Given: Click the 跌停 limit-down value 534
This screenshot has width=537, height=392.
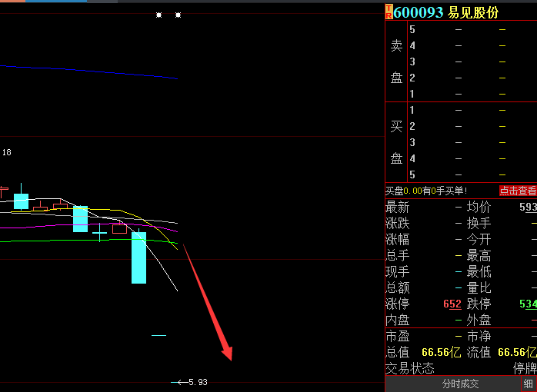Looking at the screenshot, I should [x=528, y=304].
